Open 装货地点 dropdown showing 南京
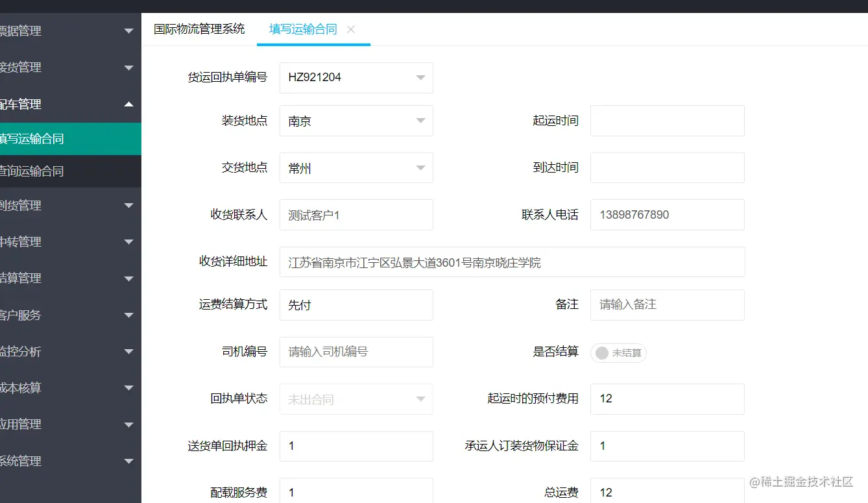This screenshot has width=868, height=503. click(356, 121)
